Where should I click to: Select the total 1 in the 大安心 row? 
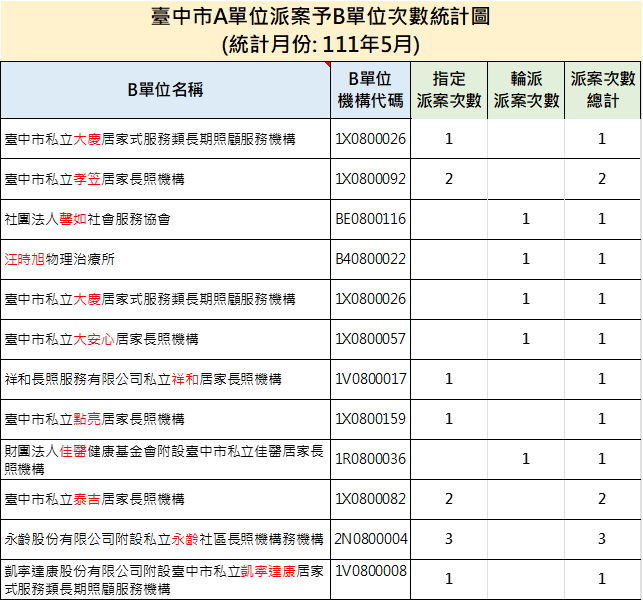point(602,339)
